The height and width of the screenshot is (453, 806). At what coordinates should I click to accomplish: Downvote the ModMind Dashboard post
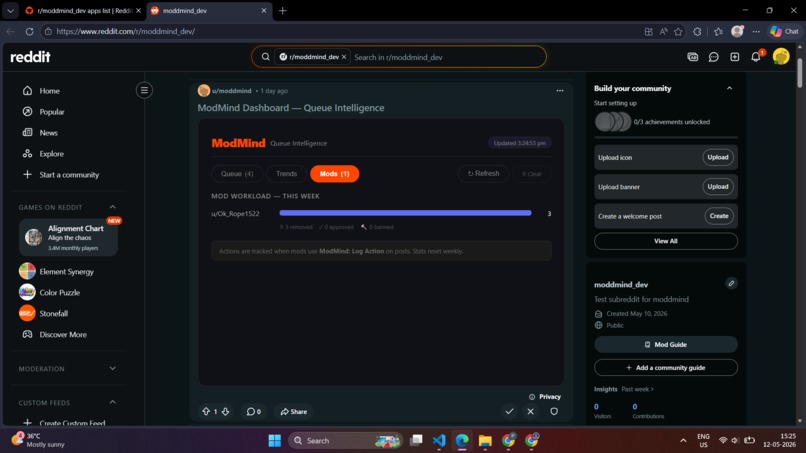coord(225,411)
